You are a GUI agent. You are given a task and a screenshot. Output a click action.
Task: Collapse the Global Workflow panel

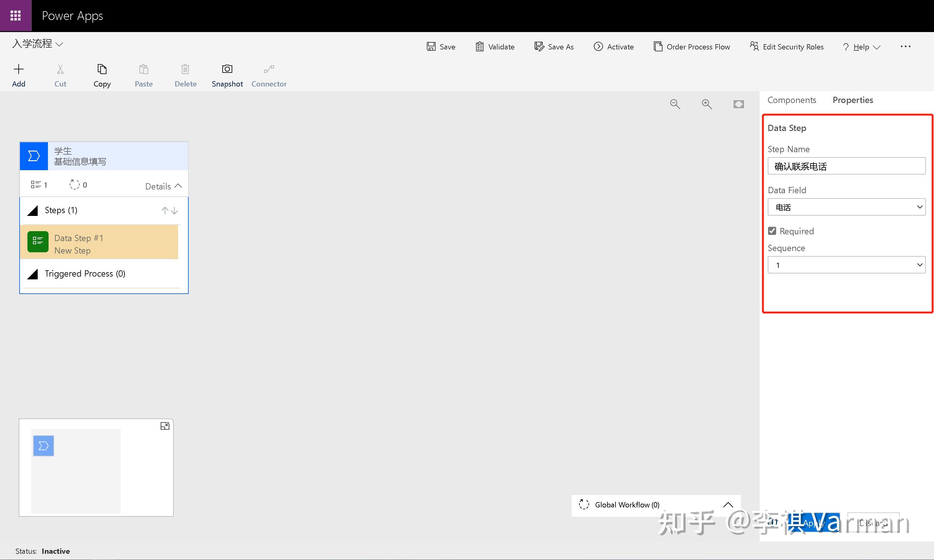728,505
